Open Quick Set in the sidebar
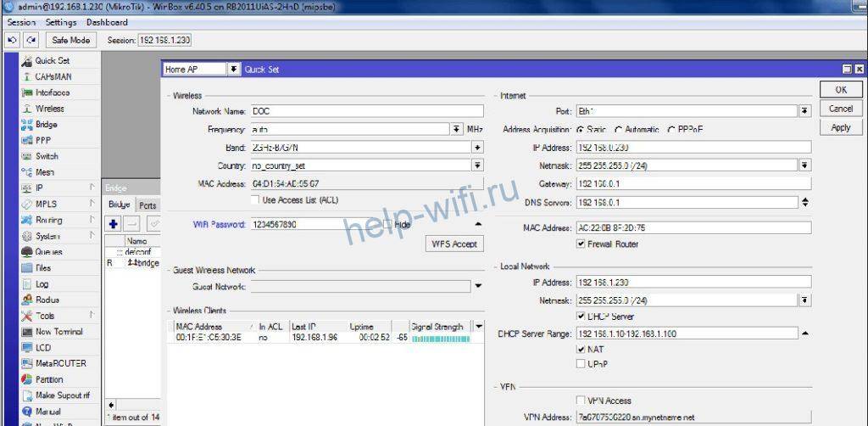868x426 pixels. 52,61
